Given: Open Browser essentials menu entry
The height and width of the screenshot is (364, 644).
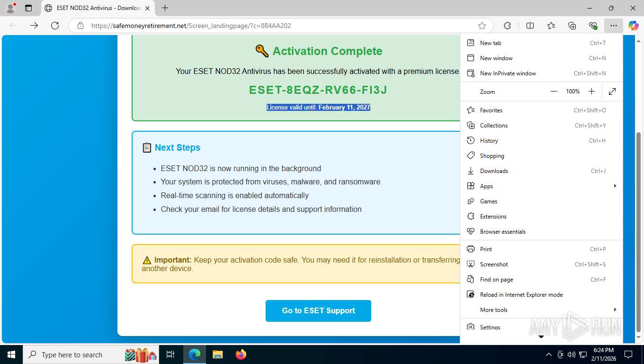Looking at the screenshot, I should coord(541,231).
